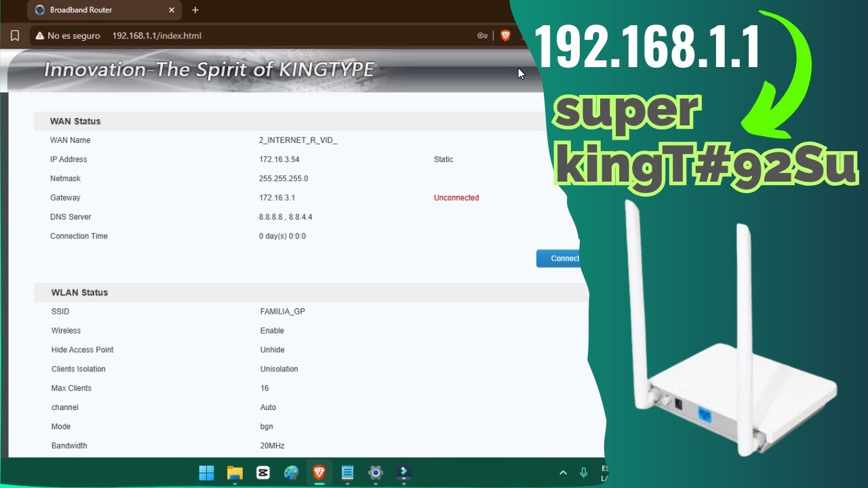Click the Clients Isolation value Unisolation
868x488 pixels.
279,369
